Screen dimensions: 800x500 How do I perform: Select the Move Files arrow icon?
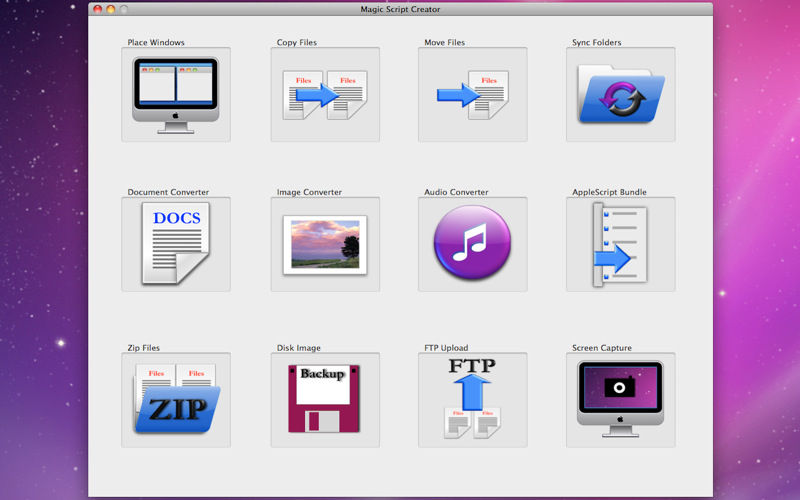(472, 95)
